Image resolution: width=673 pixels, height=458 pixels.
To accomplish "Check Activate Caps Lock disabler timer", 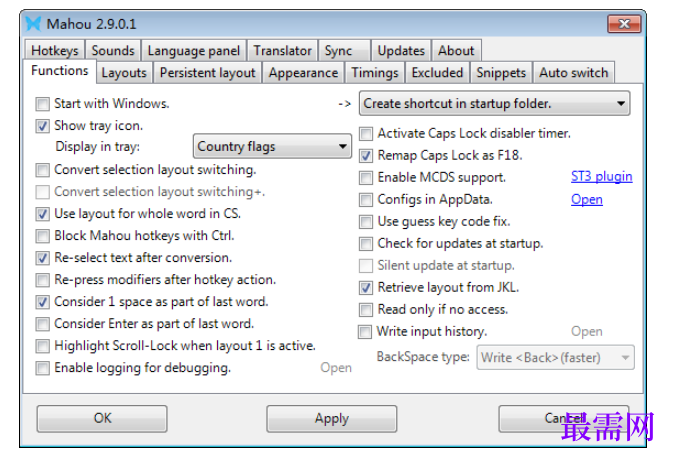I will point(366,133).
